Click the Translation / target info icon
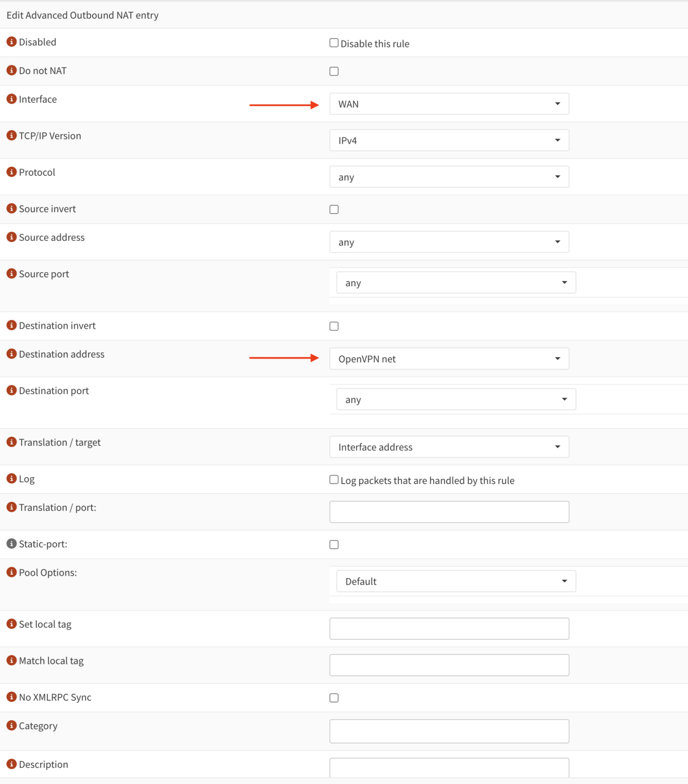The image size is (688, 784). point(11,442)
